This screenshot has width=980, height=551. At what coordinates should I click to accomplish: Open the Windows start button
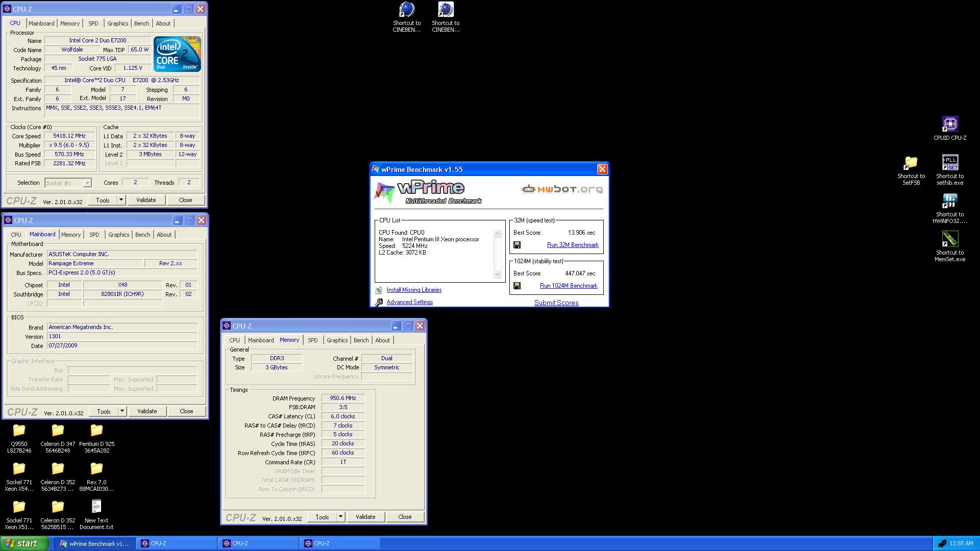[24, 543]
